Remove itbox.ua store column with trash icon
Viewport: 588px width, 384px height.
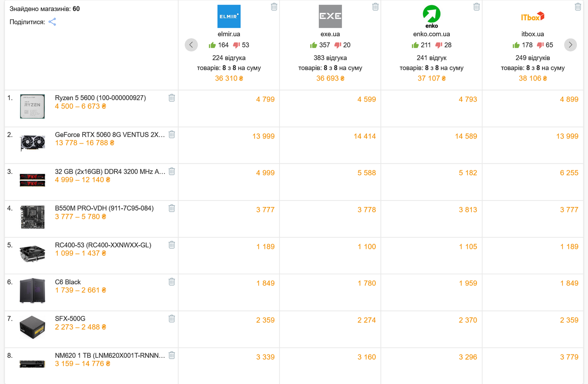click(578, 6)
